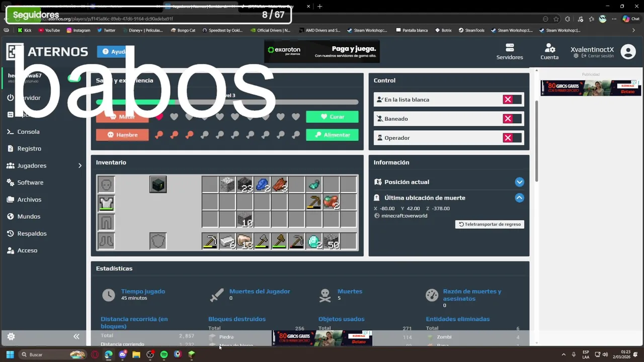Click the last grey health heart
644x362 pixels.
tap(296, 117)
